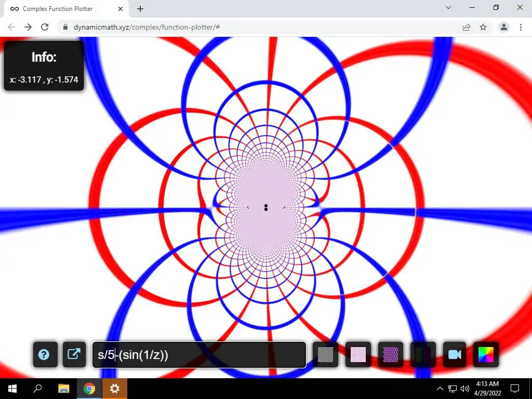532x399 pixels.
Task: Click the function expression input field
Action: [199, 355]
